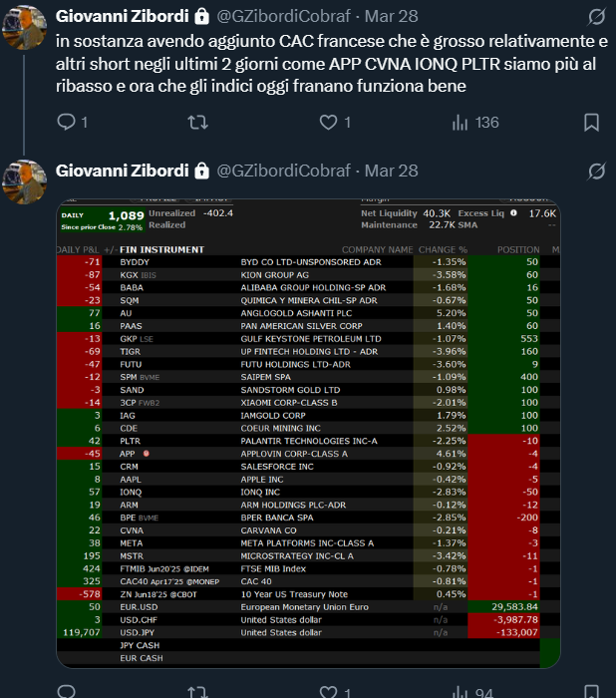Image resolution: width=616 pixels, height=698 pixels.
Task: Like the first tweet with 1 like
Action: tap(329, 123)
